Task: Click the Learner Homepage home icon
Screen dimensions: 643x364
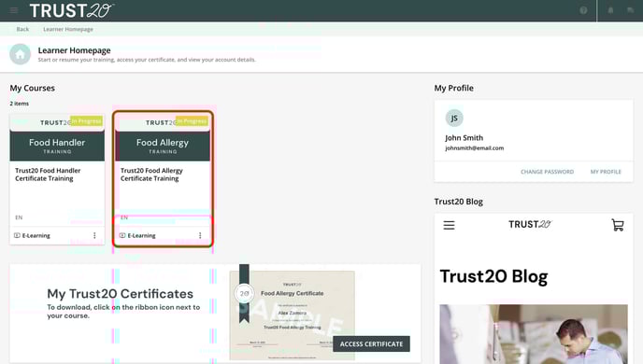Action: (21, 54)
